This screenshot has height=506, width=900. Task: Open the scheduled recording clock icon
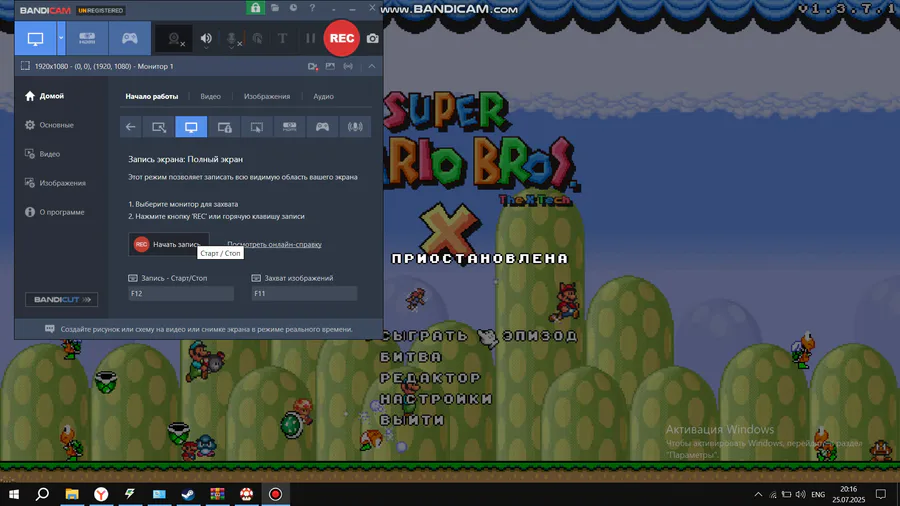[293, 8]
